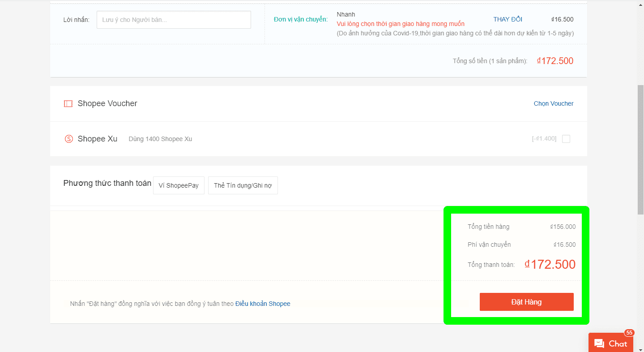Tick the Shopee Xu checkbox

[x=566, y=139]
